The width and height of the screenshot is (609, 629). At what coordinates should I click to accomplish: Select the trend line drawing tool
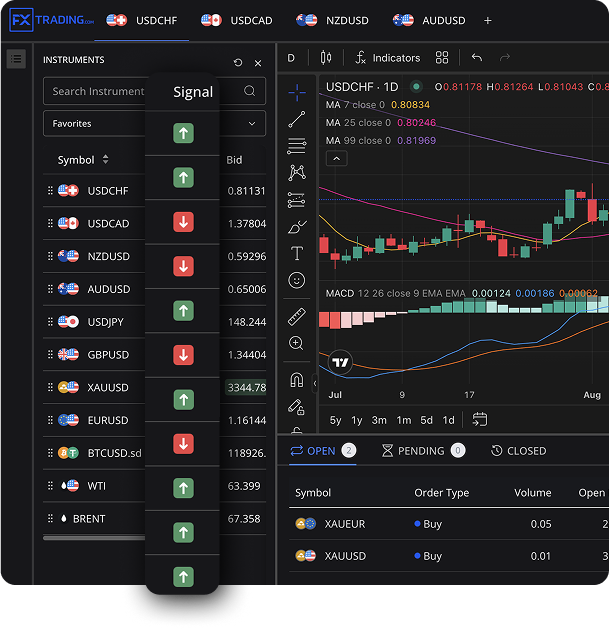click(296, 119)
